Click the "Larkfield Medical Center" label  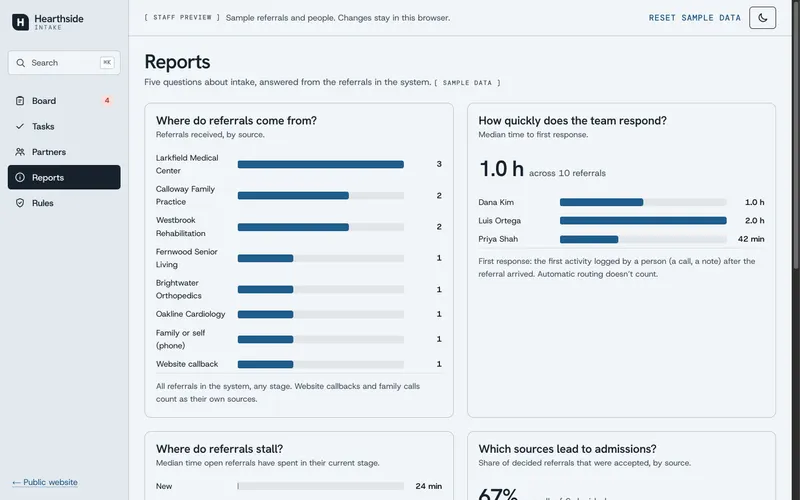pyautogui.click(x=187, y=164)
